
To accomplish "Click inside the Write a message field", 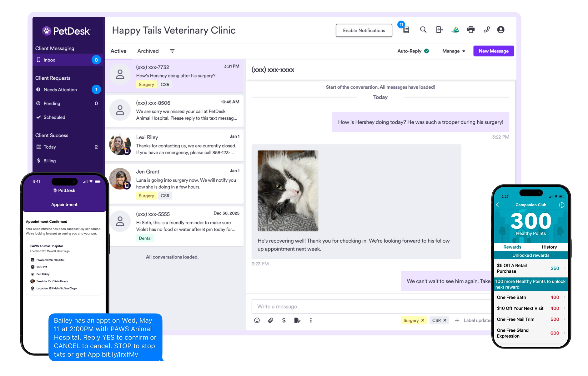I will [371, 306].
